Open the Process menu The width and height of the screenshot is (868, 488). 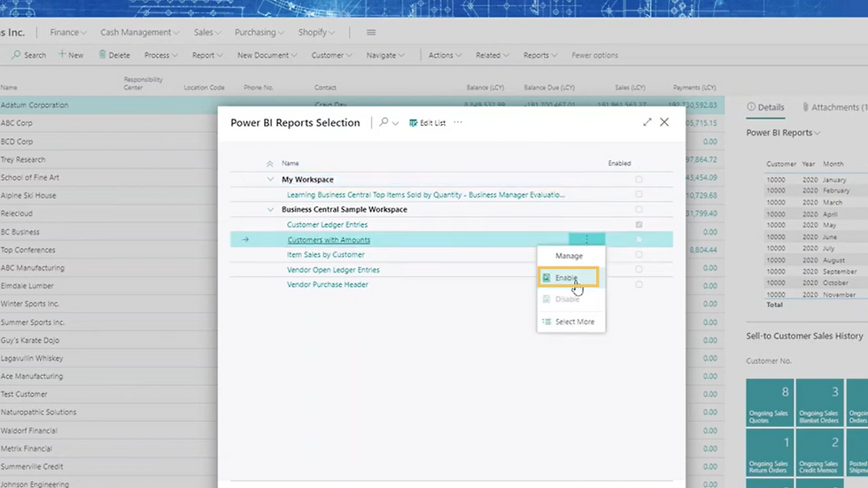pyautogui.click(x=160, y=55)
